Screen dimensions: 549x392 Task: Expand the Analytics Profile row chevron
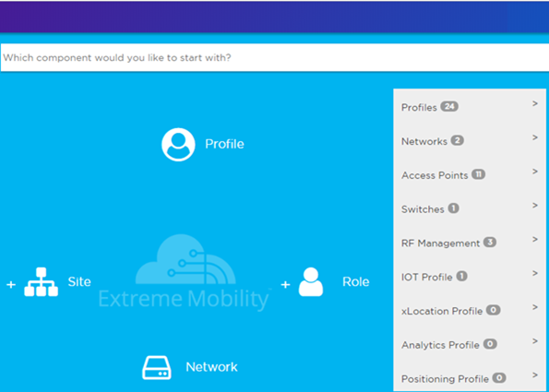click(535, 341)
